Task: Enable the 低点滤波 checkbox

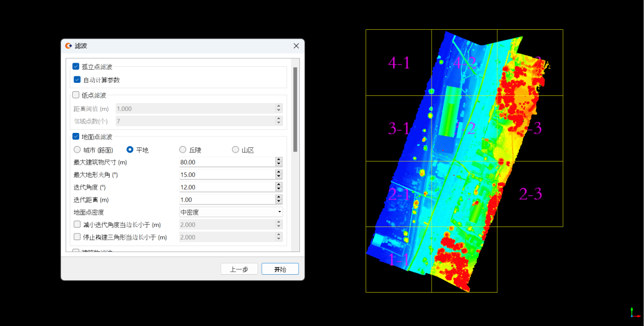Action: [x=76, y=95]
